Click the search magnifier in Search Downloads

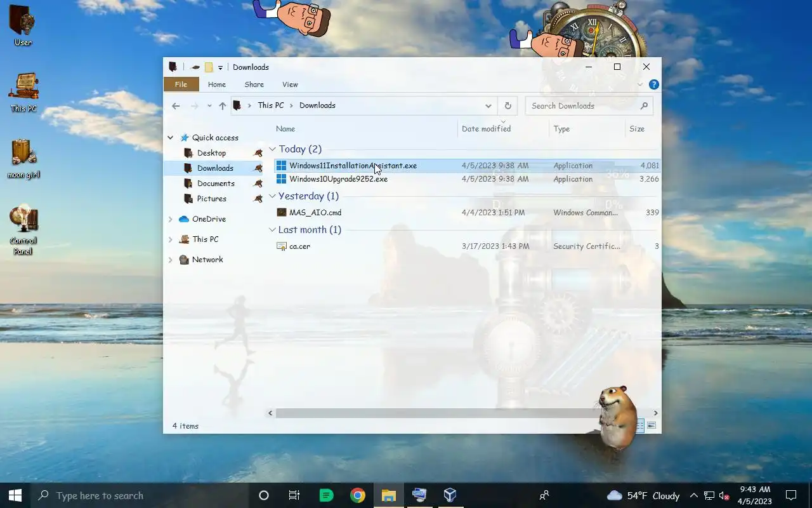point(644,106)
